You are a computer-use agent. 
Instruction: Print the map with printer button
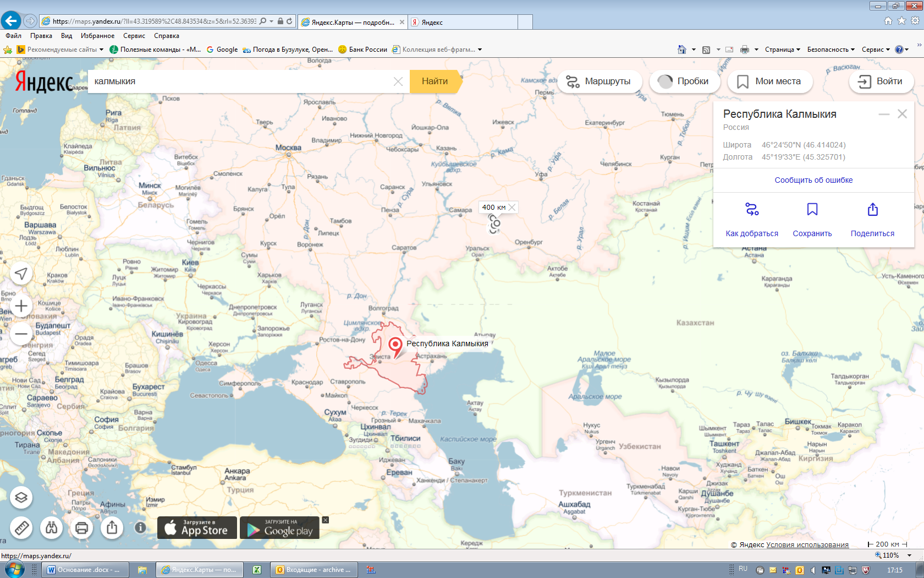82,528
